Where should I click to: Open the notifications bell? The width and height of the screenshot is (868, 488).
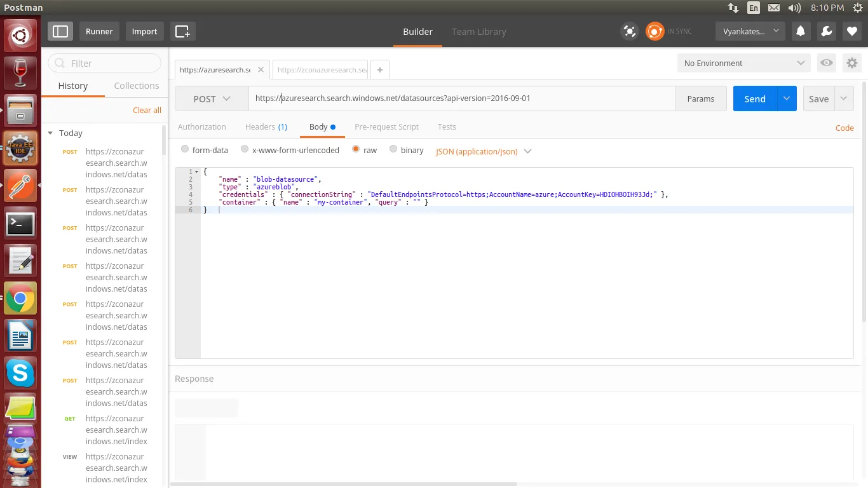pos(801,31)
